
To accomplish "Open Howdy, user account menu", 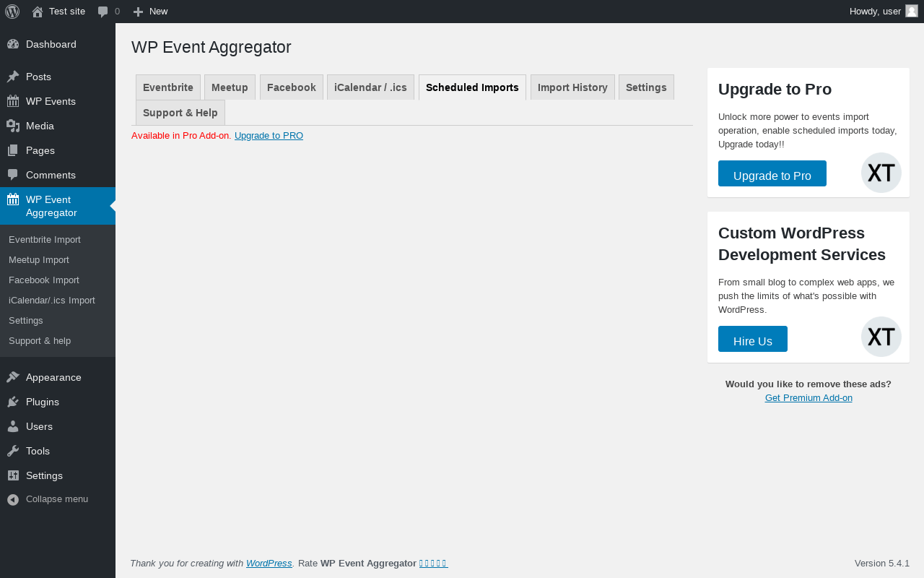I will (884, 11).
